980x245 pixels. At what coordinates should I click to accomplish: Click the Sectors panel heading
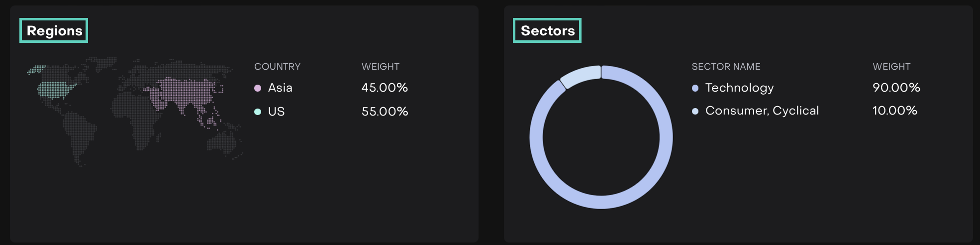(547, 31)
